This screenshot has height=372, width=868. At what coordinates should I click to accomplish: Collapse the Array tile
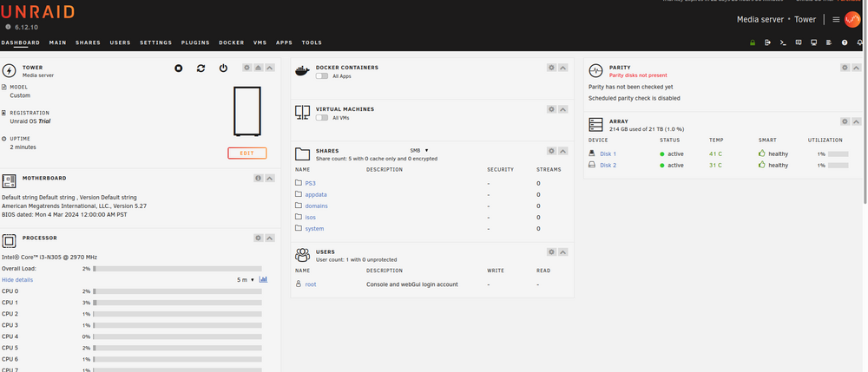(x=857, y=121)
